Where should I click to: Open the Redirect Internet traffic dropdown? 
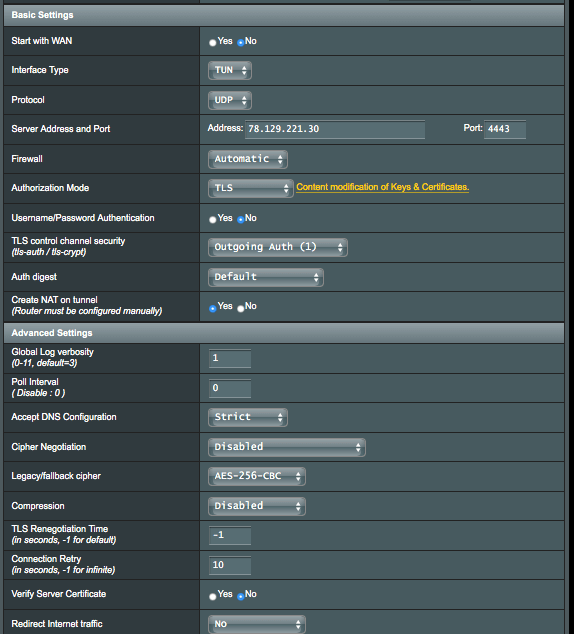257,624
